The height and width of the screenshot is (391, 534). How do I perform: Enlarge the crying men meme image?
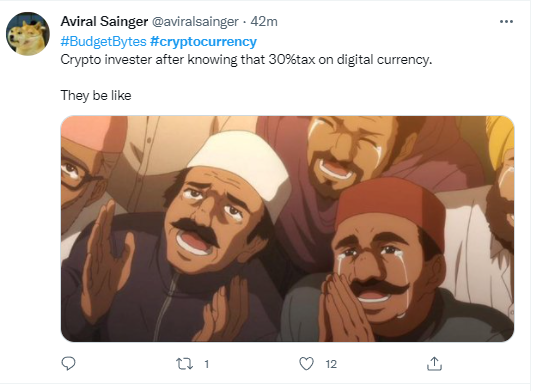[287, 229]
